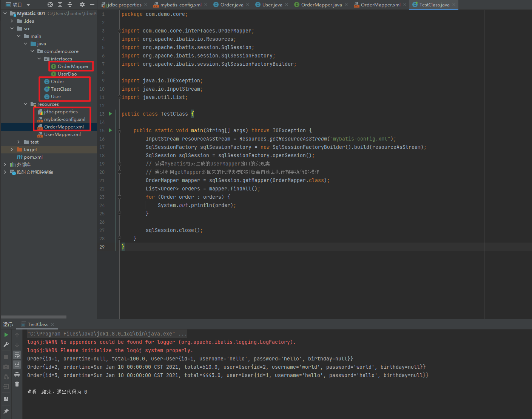Screen dimensions: 532x419
Task: Toggle pin tab icon in Run panel
Action: [6, 411]
